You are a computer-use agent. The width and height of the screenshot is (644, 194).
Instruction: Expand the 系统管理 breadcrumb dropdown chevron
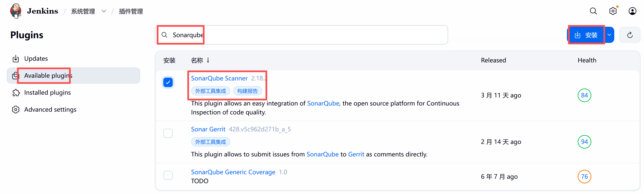point(104,11)
